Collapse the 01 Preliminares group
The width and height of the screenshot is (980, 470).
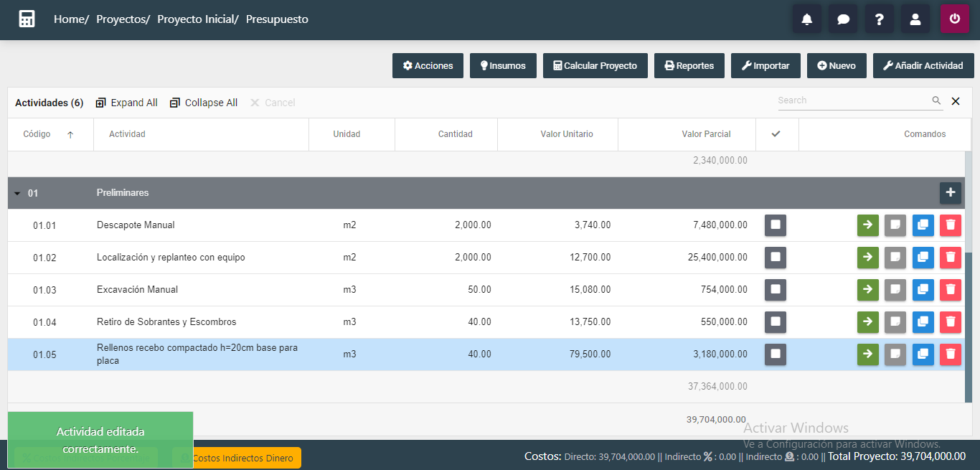17,194
